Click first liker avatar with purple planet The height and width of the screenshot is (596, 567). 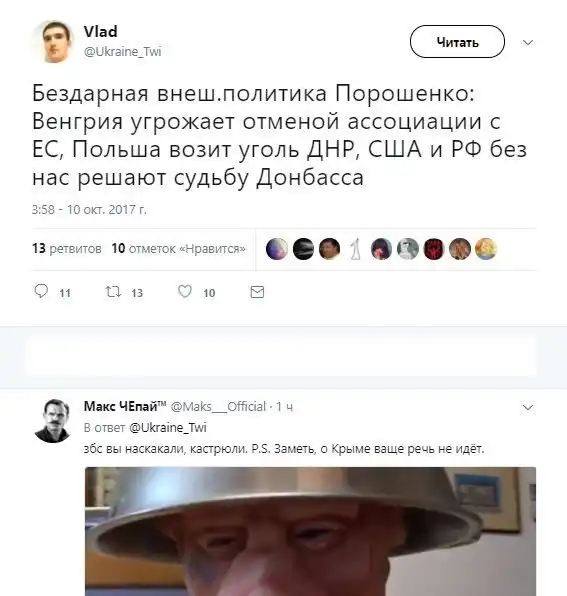click(x=277, y=249)
